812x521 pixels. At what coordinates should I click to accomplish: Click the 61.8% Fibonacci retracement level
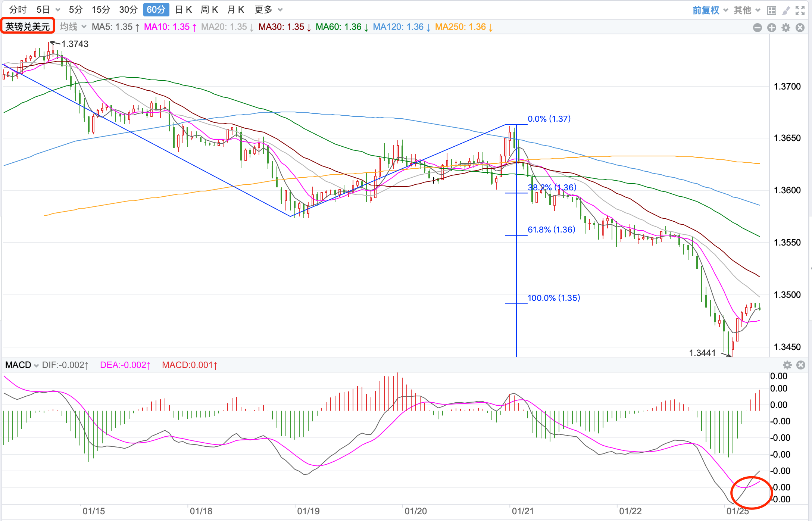551,230
